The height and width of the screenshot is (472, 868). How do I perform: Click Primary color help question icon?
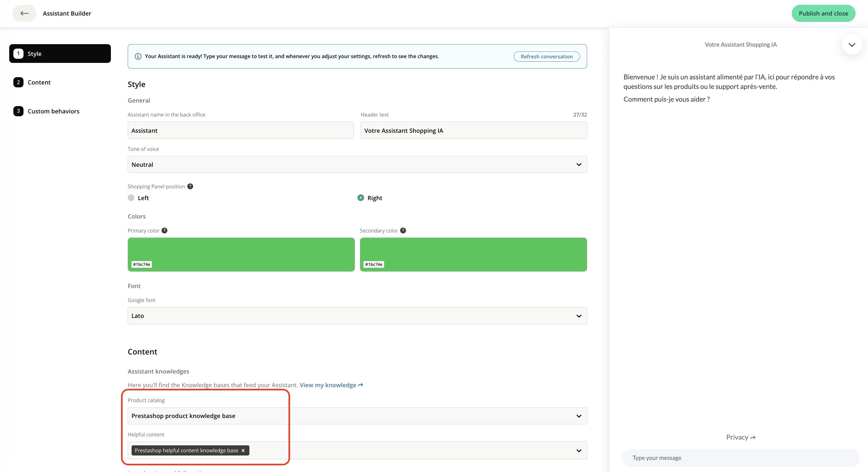point(165,230)
